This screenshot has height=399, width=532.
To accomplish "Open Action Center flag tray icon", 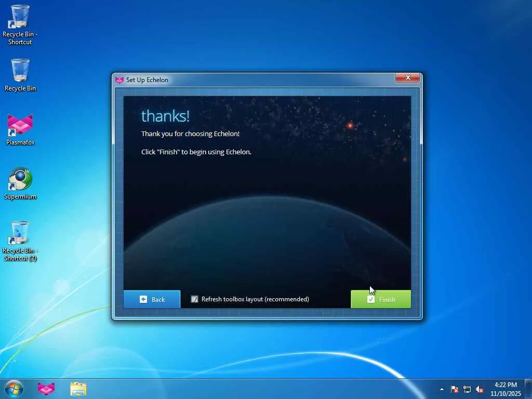I will 455,389.
